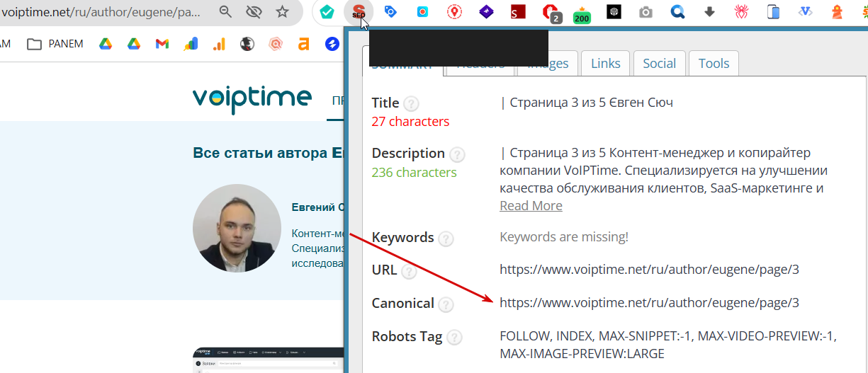Switch to the Tools tab
This screenshot has width=868, height=373.
pos(714,63)
